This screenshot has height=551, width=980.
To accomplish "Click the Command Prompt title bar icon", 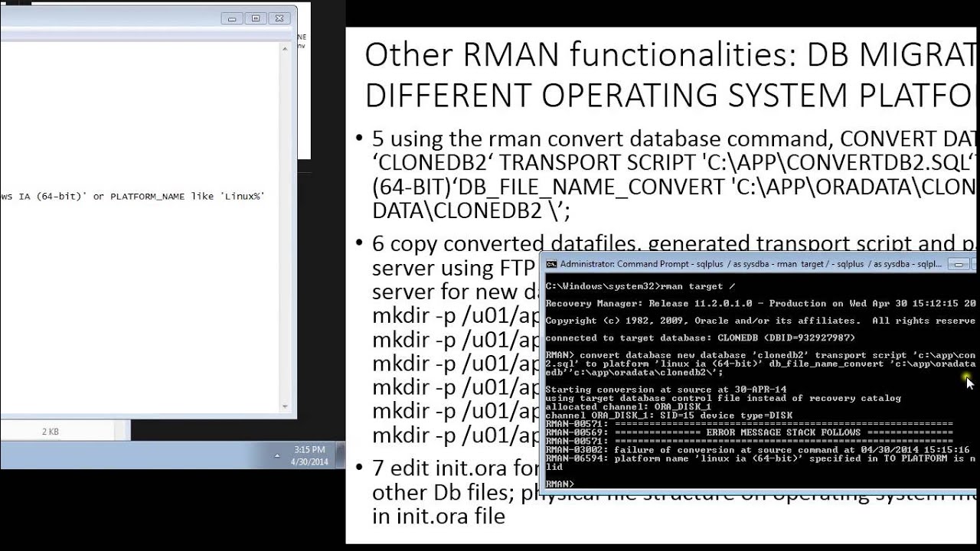I will pyautogui.click(x=551, y=264).
